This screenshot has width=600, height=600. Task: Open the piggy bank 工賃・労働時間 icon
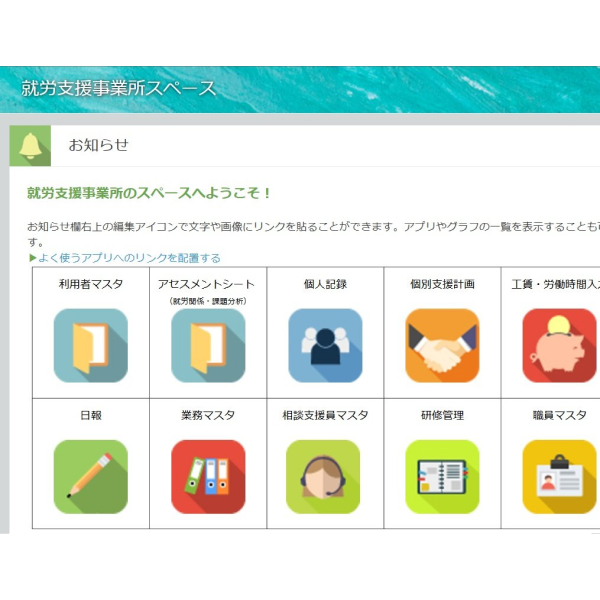[x=559, y=346]
